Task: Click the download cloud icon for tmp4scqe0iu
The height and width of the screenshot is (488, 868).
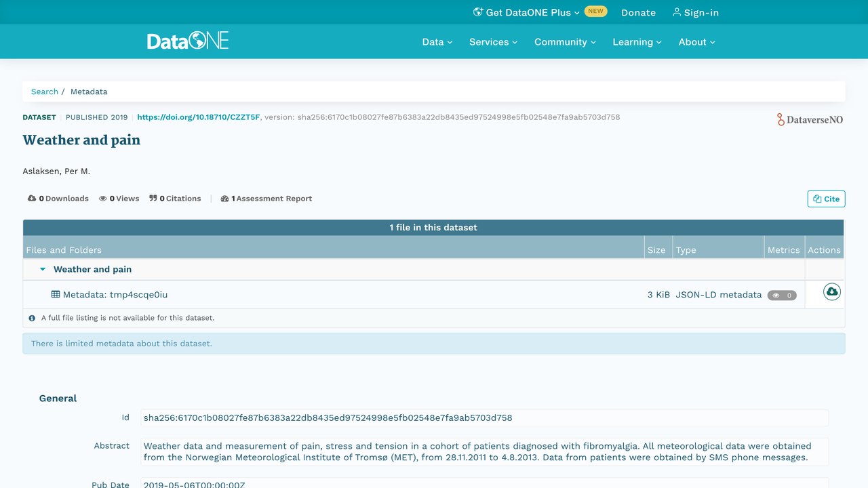Action: [832, 291]
